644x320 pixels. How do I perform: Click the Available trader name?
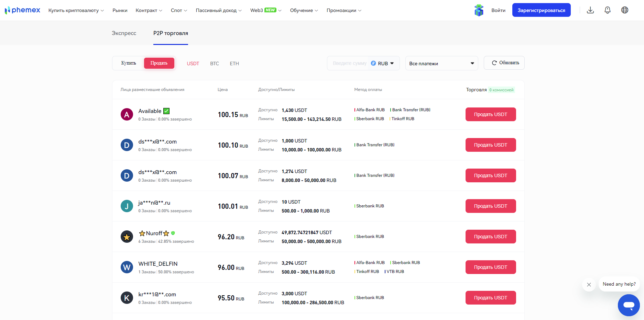[150, 111]
